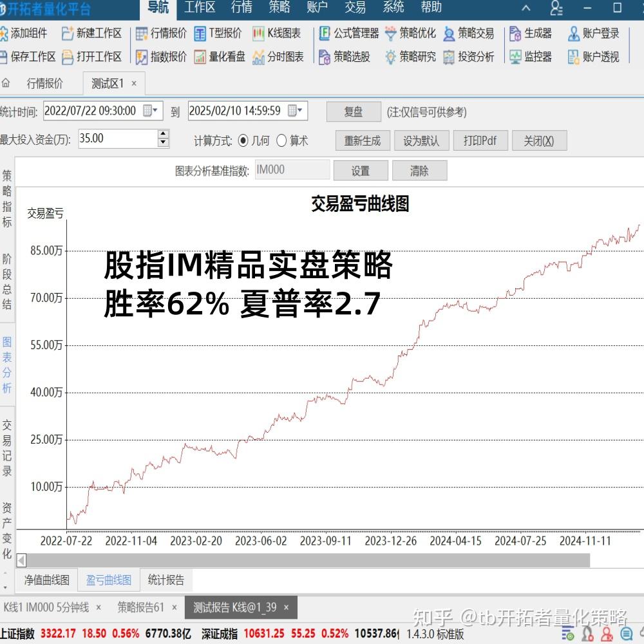Click the 复盘 replay button
Screen dimensions: 644x644
(354, 111)
